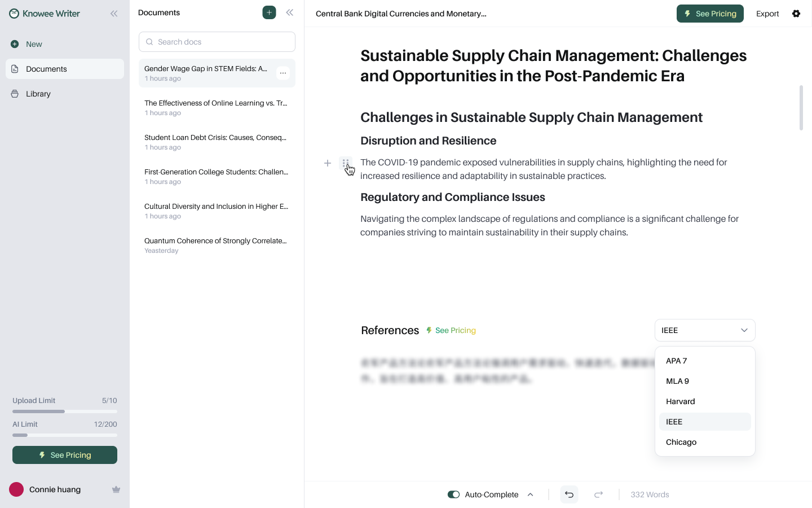
Task: Click the document title in the top bar
Action: [x=401, y=14]
